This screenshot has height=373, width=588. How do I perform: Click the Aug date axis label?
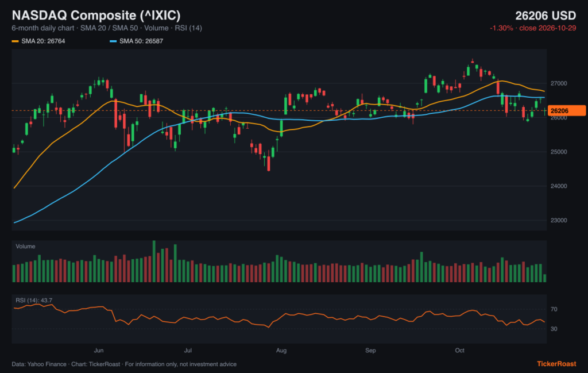pos(281,351)
